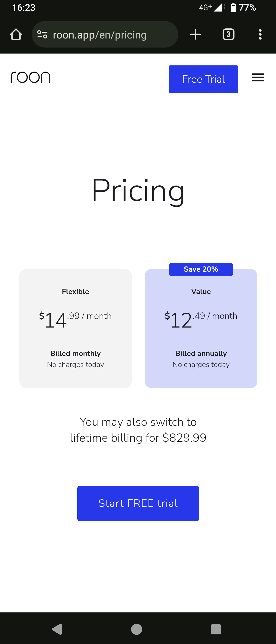Click the roon logo
Viewport: 276px width, 644px height.
tap(30, 77)
